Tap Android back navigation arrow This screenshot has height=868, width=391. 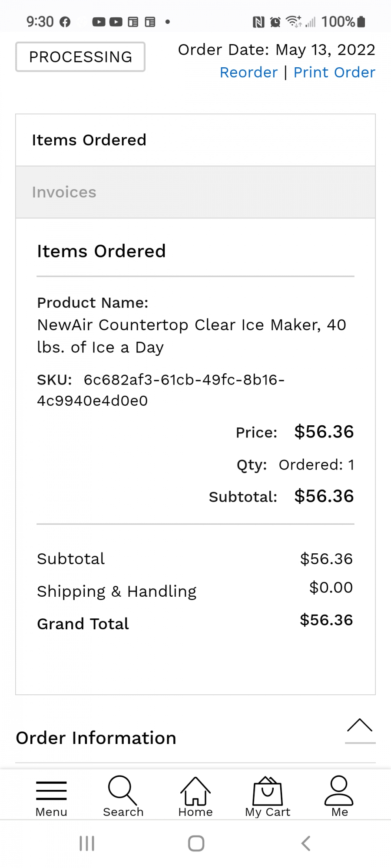tap(306, 844)
